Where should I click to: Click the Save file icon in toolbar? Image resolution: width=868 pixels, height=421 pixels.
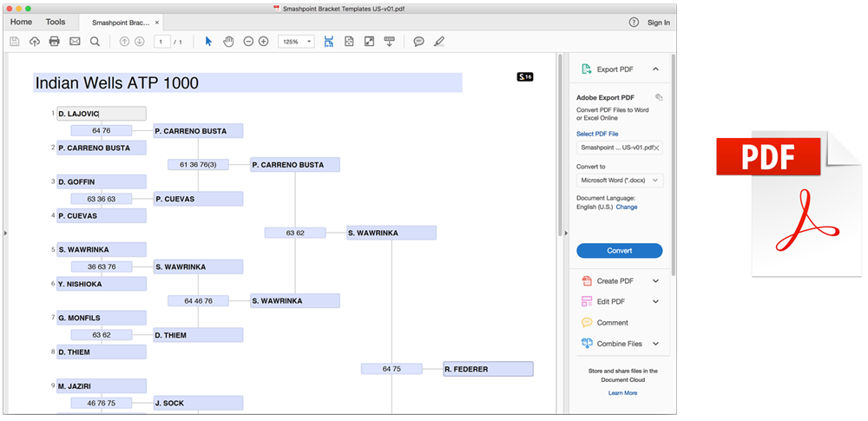[15, 42]
